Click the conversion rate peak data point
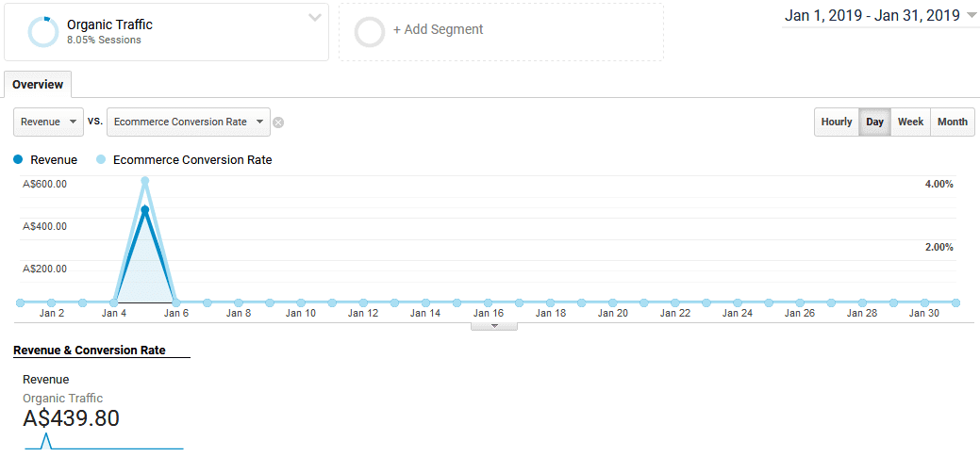This screenshot has height=457, width=980. (x=144, y=180)
